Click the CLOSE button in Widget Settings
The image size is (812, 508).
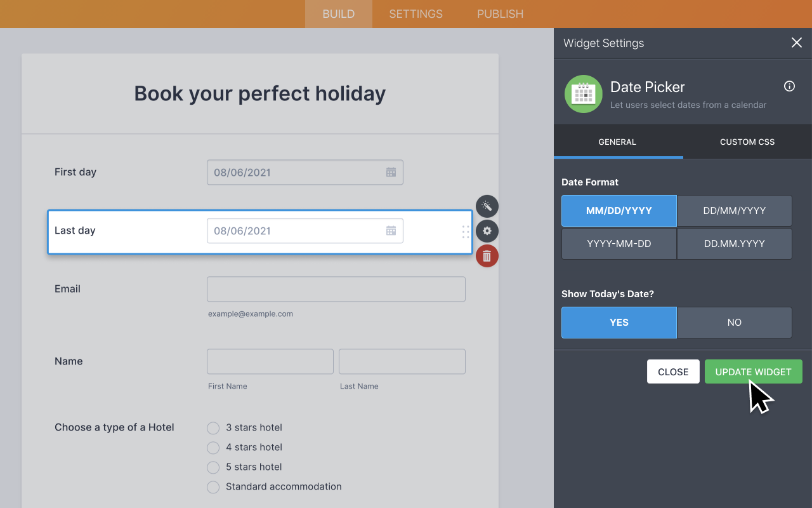tap(673, 371)
